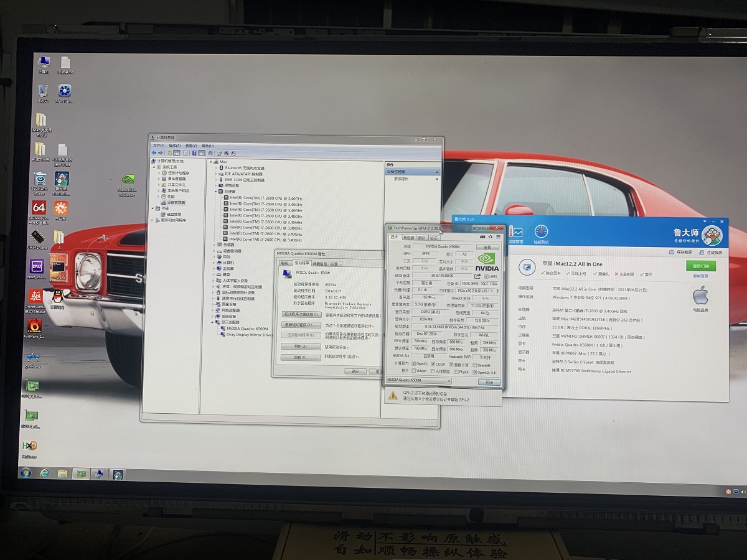This screenshot has height=560, width=747.
Task: Click the blue help icon in 计算机管理 toolbar
Action: [194, 153]
